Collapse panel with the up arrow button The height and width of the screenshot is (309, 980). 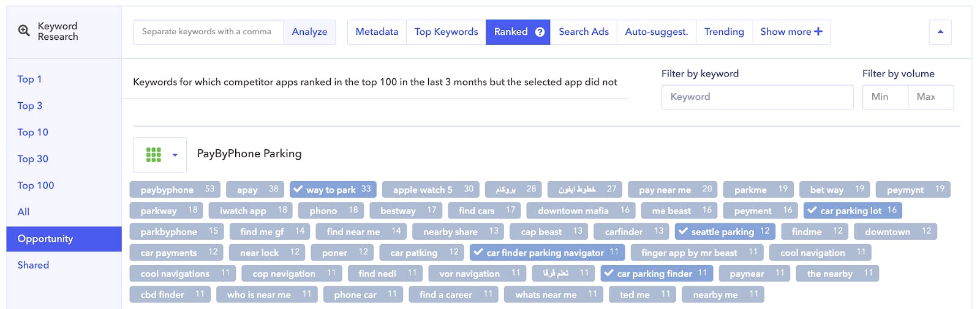click(940, 32)
